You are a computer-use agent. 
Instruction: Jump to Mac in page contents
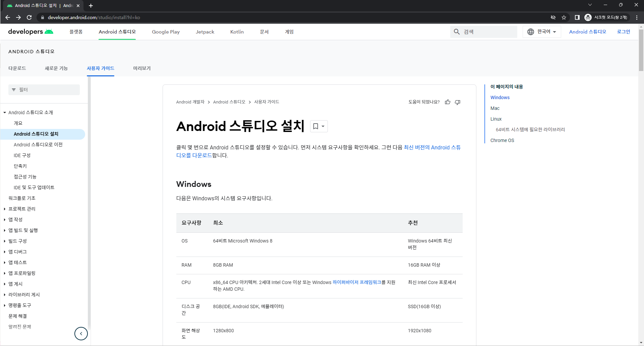coord(495,108)
